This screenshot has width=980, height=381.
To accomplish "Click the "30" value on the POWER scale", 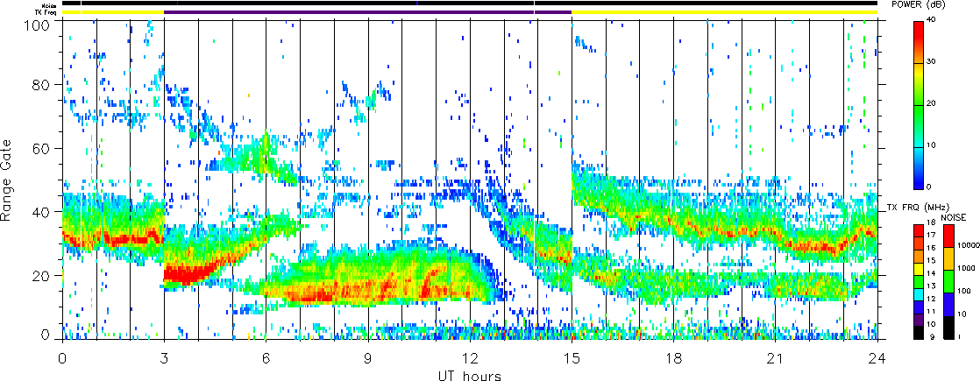I will click(929, 61).
